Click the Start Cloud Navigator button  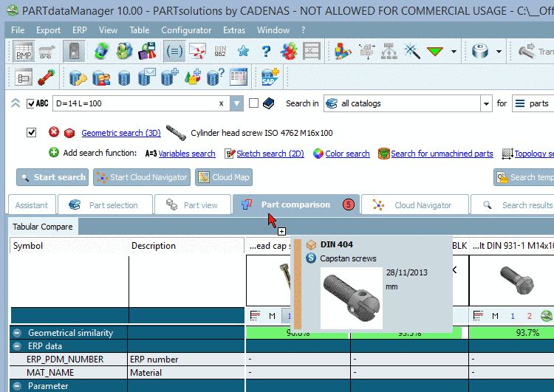[142, 177]
